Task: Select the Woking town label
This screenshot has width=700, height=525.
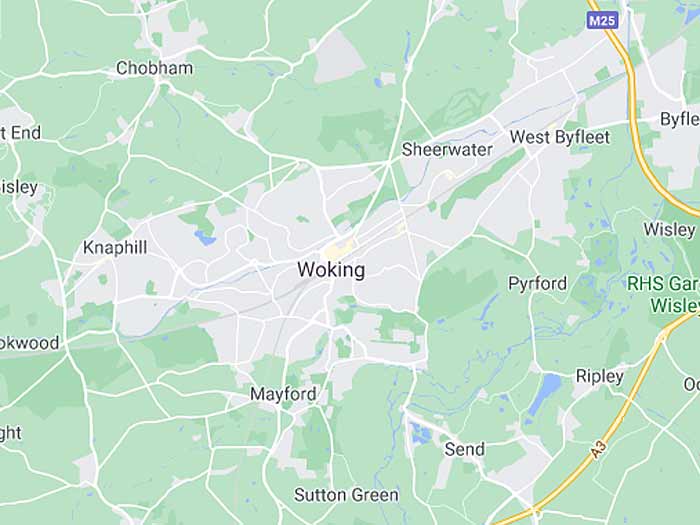Action: point(331,270)
